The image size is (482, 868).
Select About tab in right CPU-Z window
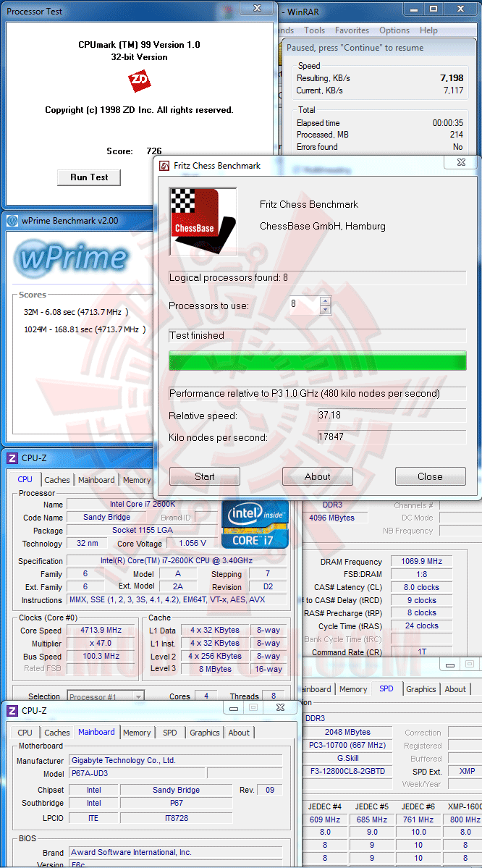tap(455, 689)
